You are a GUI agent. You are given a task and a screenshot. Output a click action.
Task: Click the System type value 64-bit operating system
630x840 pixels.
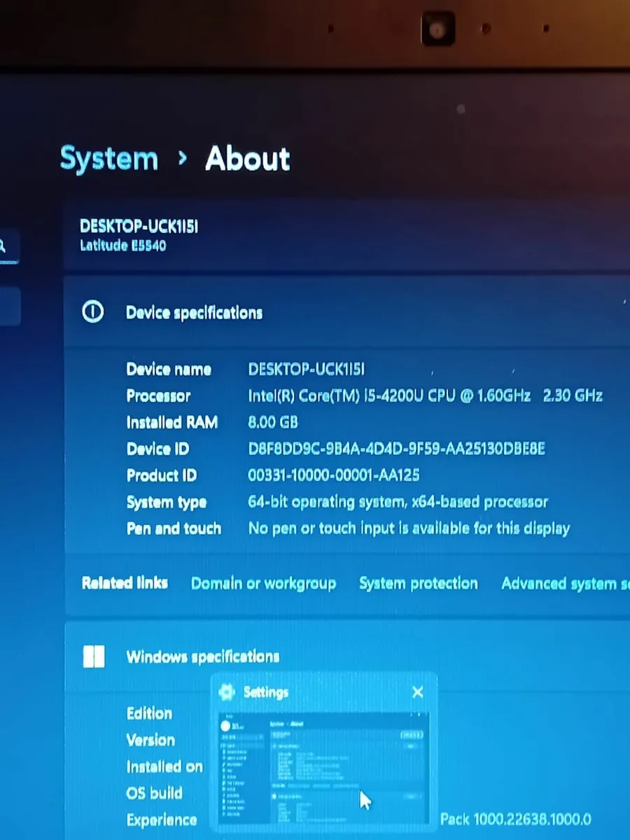(398, 502)
